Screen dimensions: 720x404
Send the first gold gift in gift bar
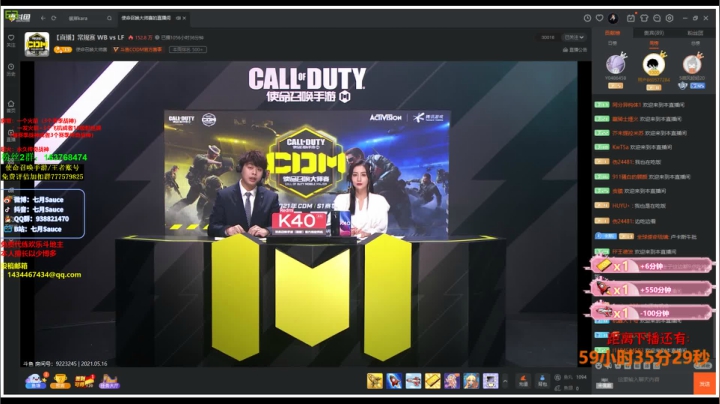click(x=375, y=381)
